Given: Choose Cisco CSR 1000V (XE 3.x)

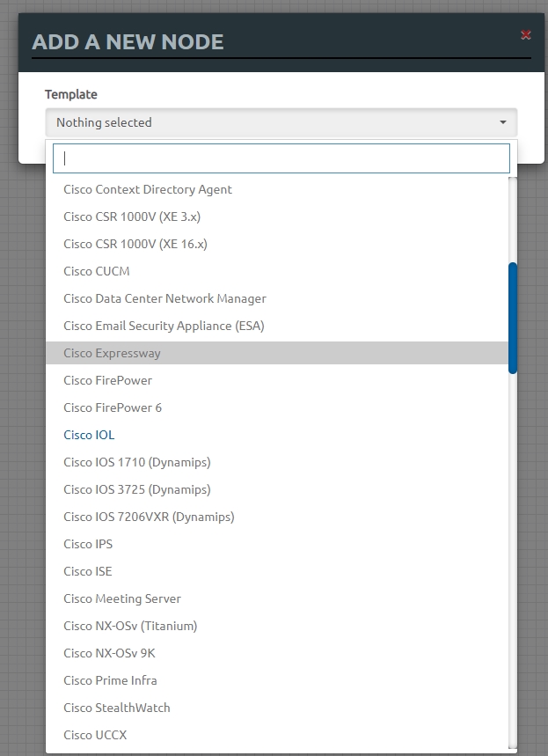Looking at the screenshot, I should (x=277, y=217).
